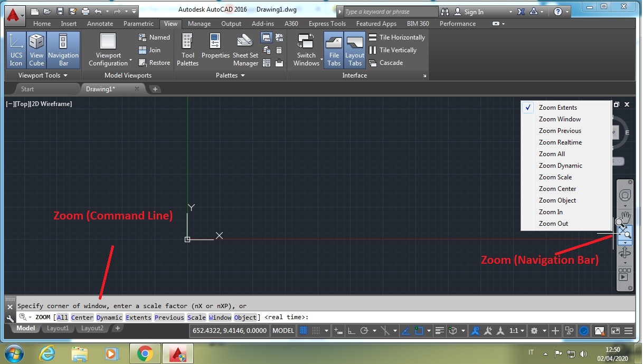Select Zoom Window from the context menu

pos(560,119)
